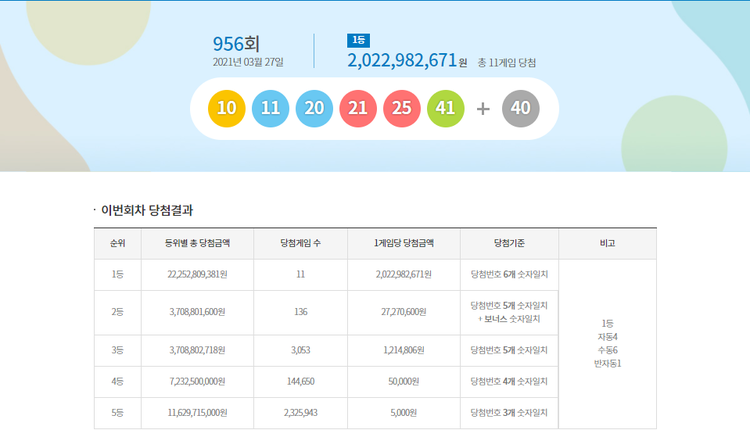Click winner count 136

click(x=300, y=312)
